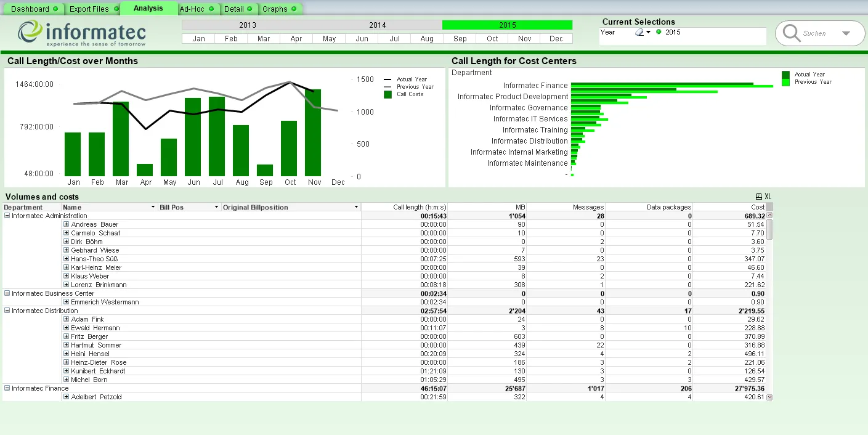Screen dimensions: 868x435
Task: Click the Call Costs green legend swatch
Action: (387, 94)
